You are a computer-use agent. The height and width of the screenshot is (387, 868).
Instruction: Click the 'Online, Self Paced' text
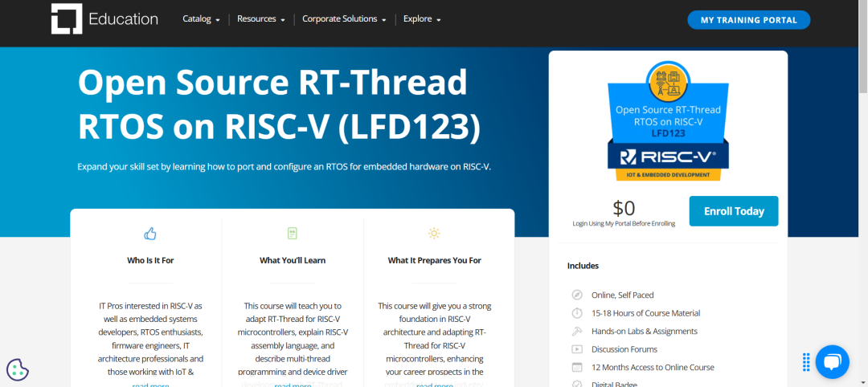coord(622,295)
